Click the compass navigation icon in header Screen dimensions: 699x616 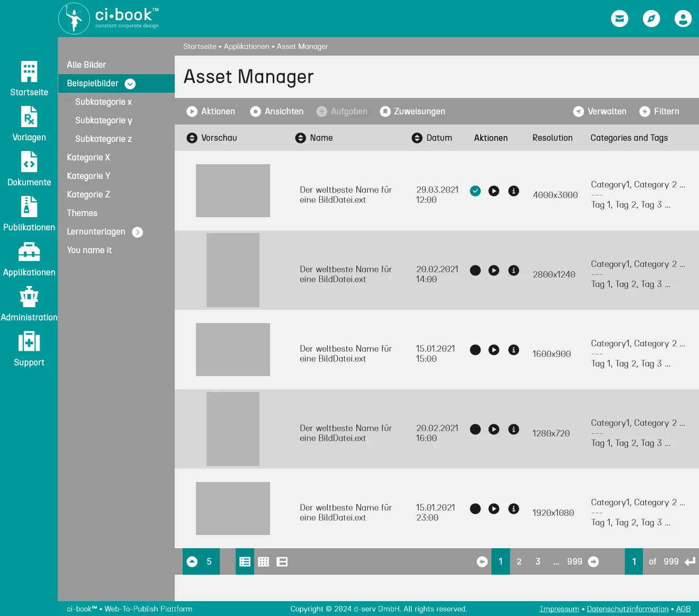tap(651, 19)
